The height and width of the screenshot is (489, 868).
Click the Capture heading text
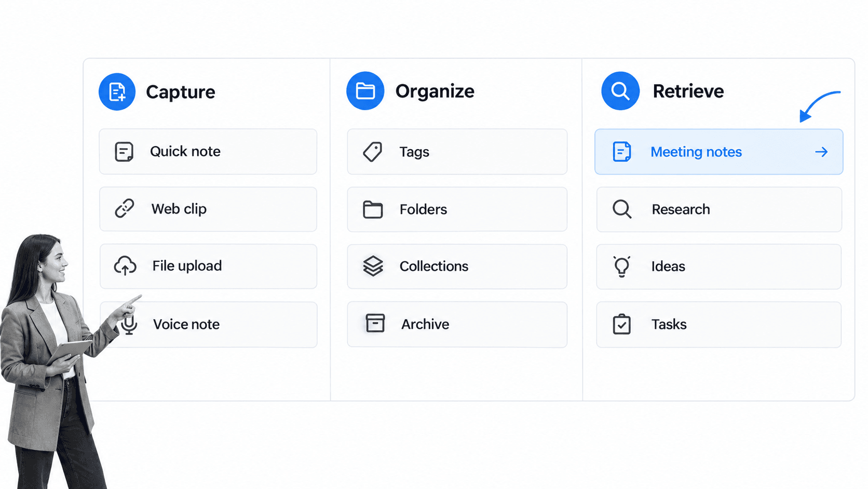[x=181, y=92]
